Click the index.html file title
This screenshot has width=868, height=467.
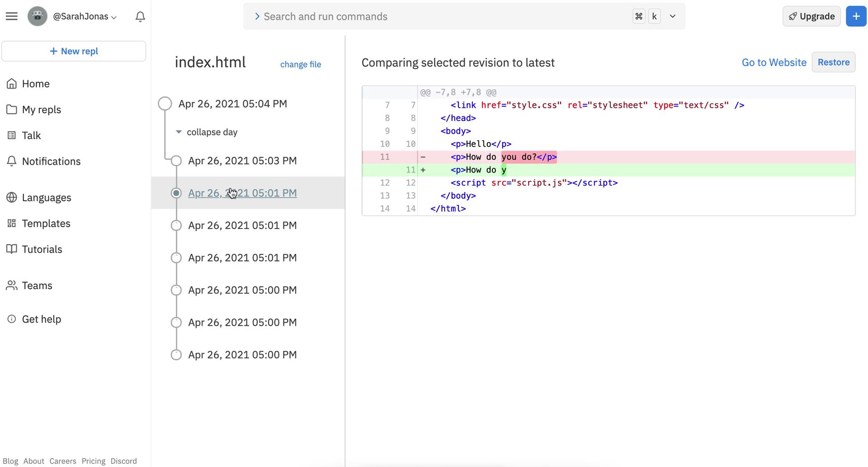pyautogui.click(x=210, y=62)
